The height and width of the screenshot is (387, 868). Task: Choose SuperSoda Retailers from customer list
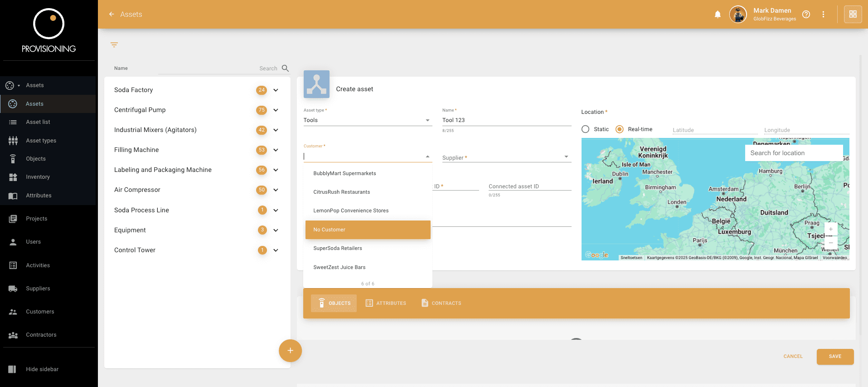pos(368,248)
